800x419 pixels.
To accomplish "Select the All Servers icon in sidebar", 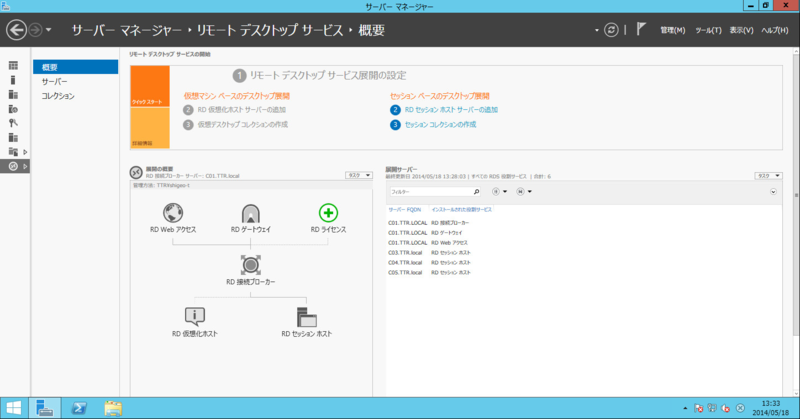I will pos(13,94).
